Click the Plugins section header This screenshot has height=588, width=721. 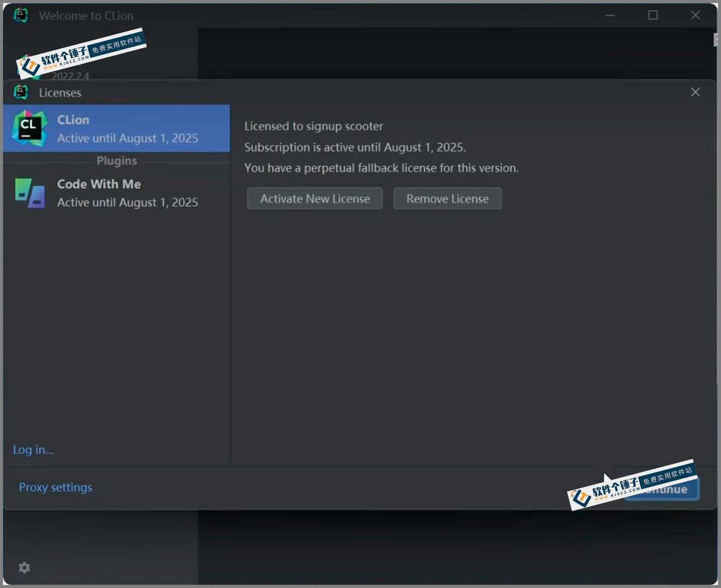pyautogui.click(x=117, y=161)
